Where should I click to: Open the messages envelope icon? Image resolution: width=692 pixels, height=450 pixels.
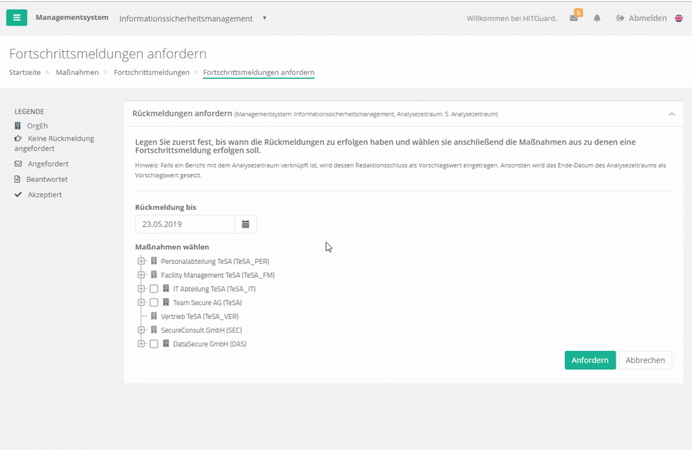(574, 18)
